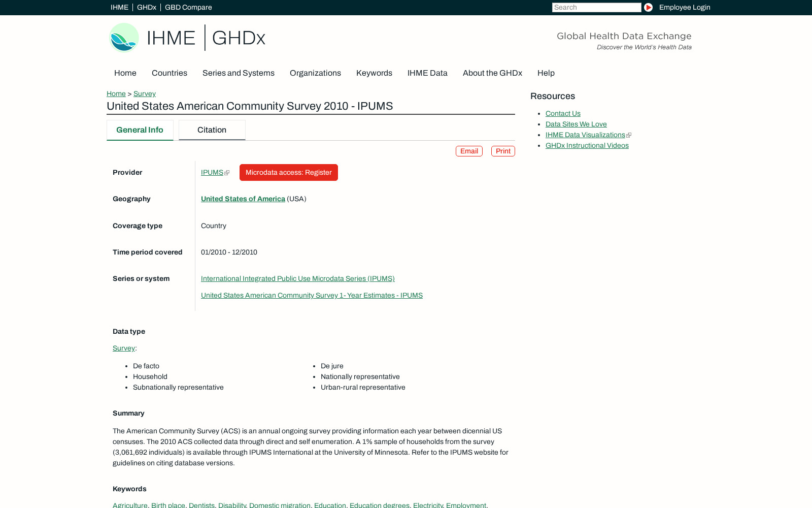Select the General Info tab

[140, 130]
